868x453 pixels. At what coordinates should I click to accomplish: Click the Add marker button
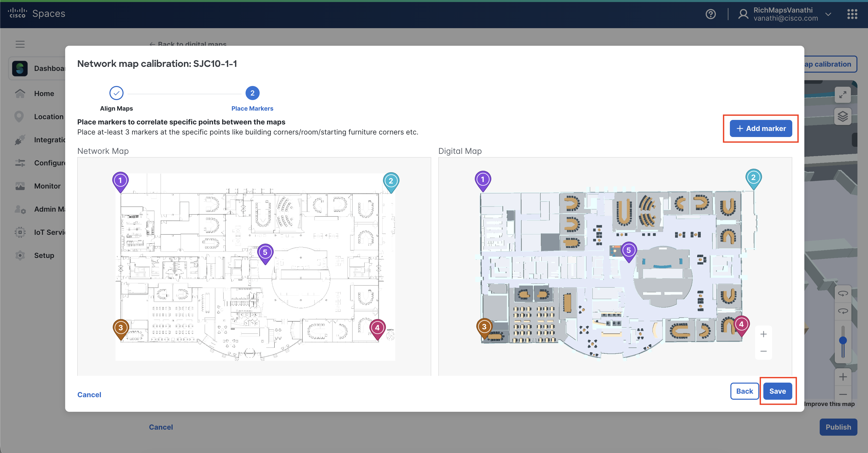[x=761, y=128]
